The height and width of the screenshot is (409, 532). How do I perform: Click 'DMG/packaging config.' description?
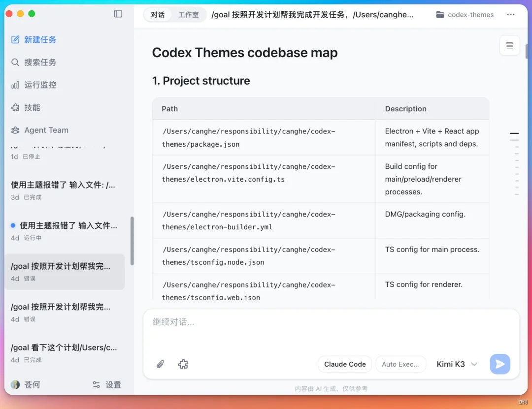tap(425, 214)
